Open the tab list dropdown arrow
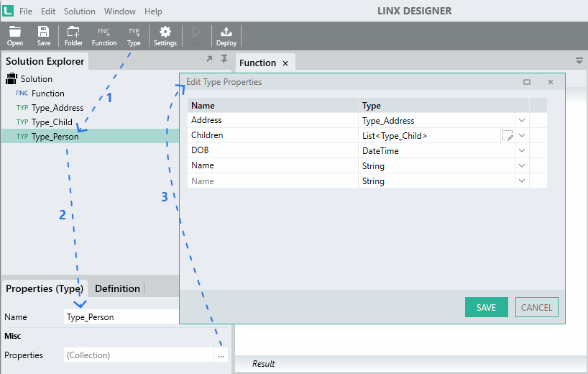Image resolution: width=588 pixels, height=374 pixels. 579,60
